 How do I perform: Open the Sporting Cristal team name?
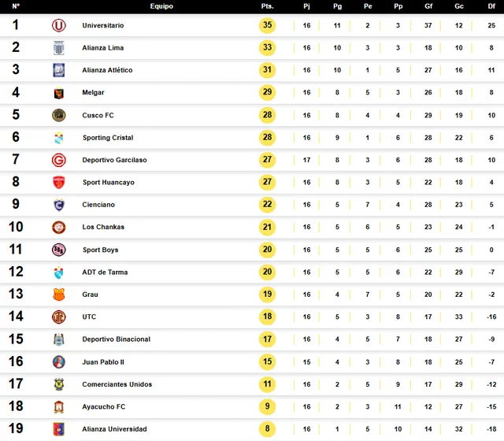coord(108,138)
